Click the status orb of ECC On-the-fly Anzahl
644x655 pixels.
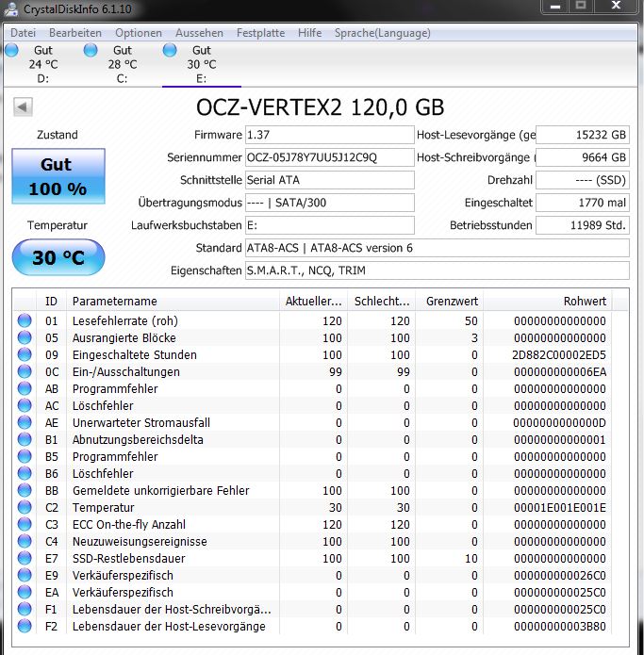pyautogui.click(x=25, y=524)
